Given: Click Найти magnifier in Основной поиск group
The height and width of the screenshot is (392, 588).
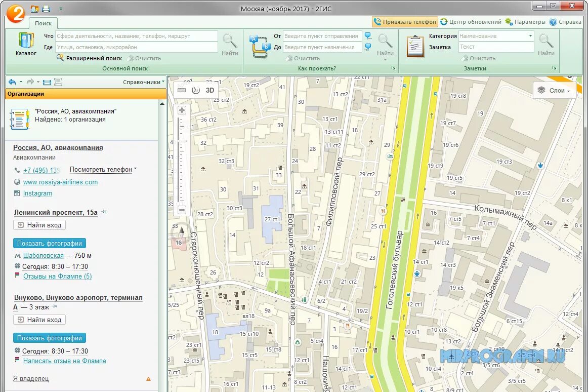Looking at the screenshot, I should tap(230, 44).
